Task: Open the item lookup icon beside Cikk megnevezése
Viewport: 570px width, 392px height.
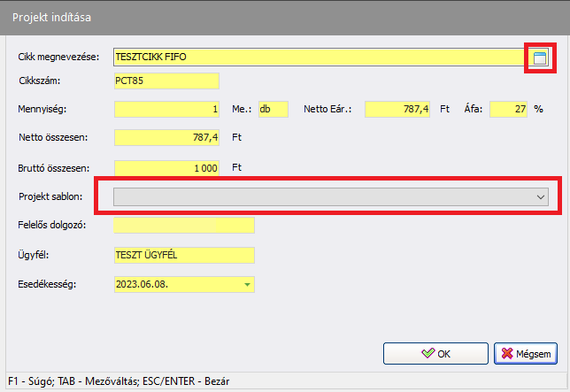Action: [x=539, y=58]
